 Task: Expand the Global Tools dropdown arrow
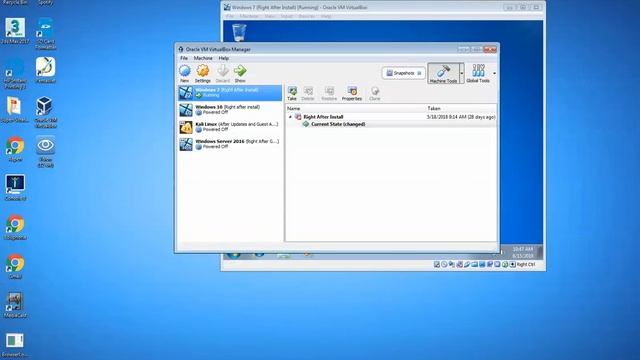pos(494,73)
